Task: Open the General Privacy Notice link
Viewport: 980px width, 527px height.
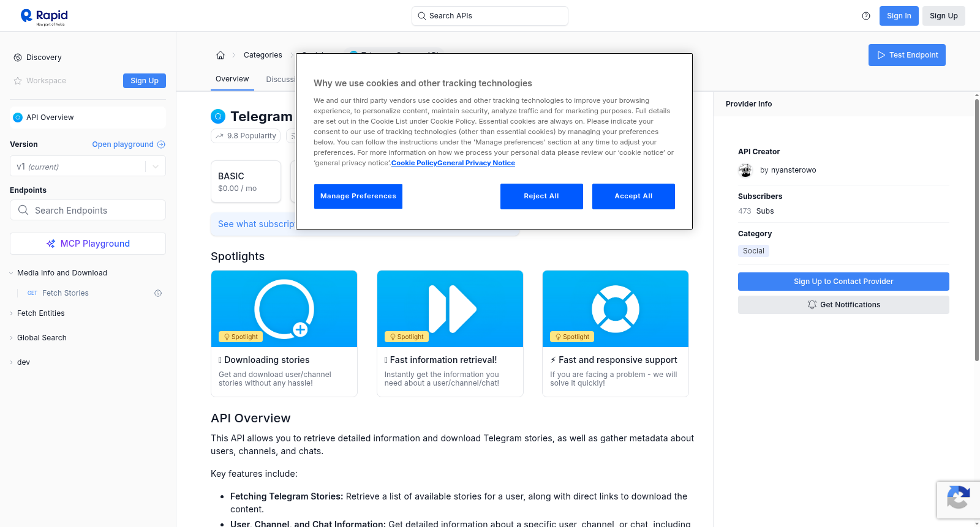Action: [477, 163]
